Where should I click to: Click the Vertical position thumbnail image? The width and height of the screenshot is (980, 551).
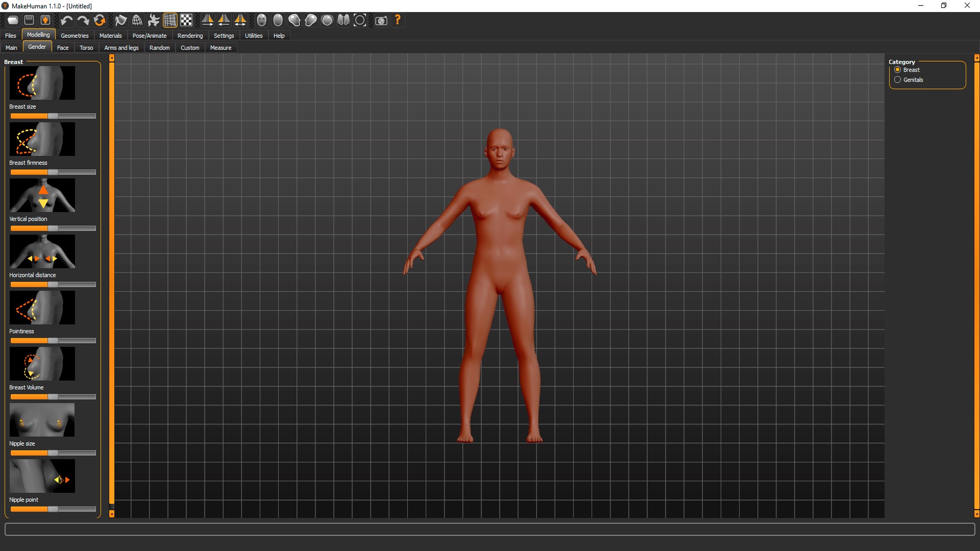click(42, 195)
